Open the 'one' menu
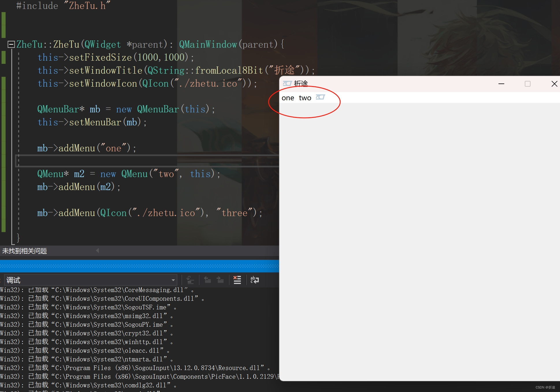Viewport: 560px width, 392px height. 288,98
